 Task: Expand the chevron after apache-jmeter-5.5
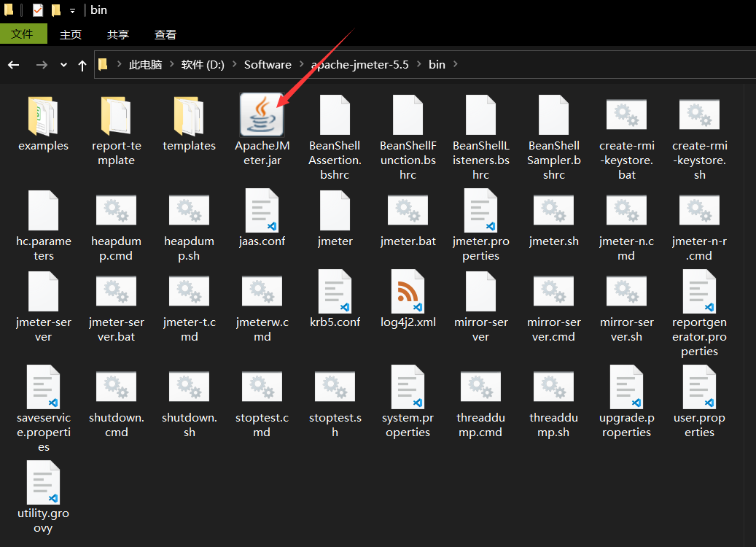tap(418, 64)
